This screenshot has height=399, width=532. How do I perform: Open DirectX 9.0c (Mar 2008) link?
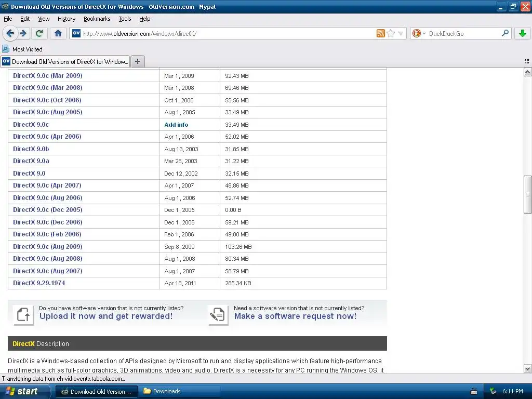[47, 87]
